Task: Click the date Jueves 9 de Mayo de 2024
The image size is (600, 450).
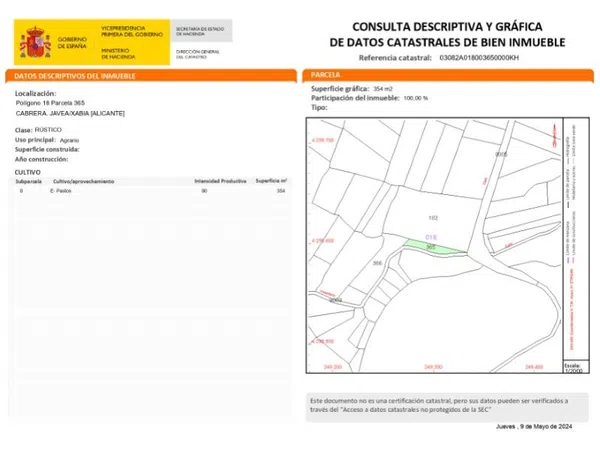Action: (x=535, y=427)
